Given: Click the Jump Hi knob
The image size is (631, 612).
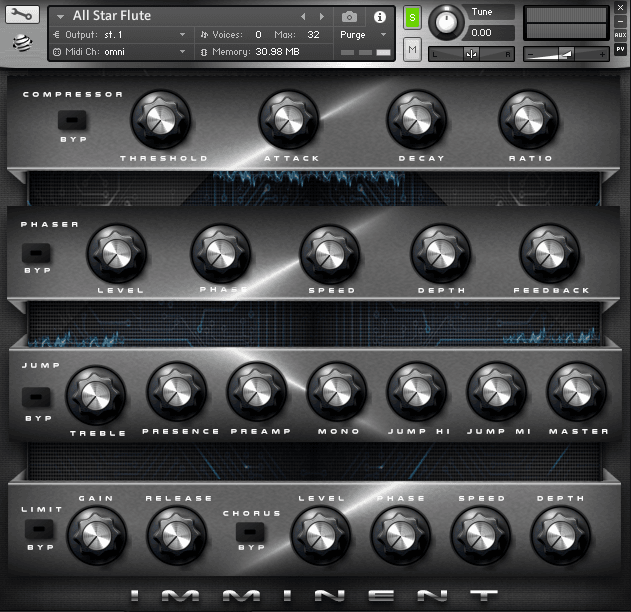Looking at the screenshot, I should (x=417, y=392).
